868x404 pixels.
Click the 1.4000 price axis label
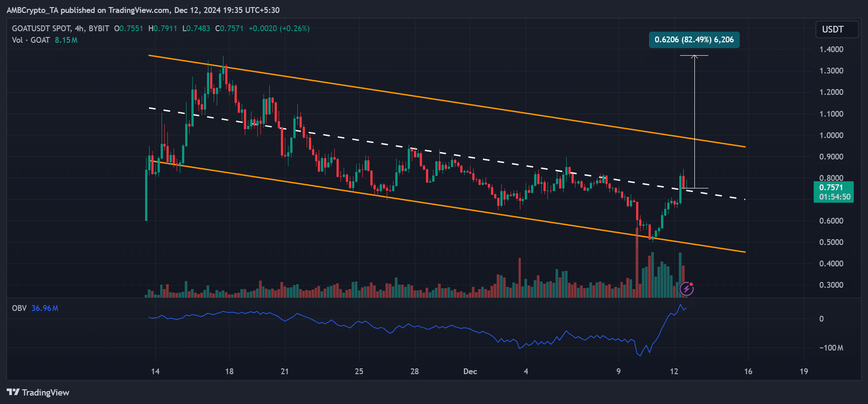tap(831, 49)
